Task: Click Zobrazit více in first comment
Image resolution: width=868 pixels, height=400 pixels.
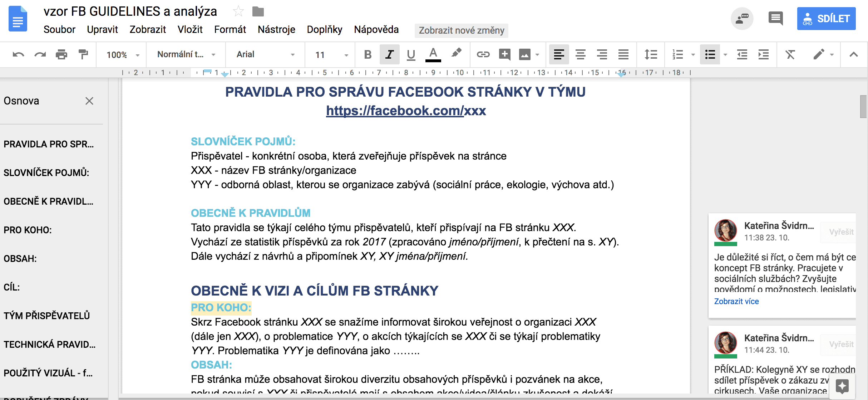Action: coord(736,301)
